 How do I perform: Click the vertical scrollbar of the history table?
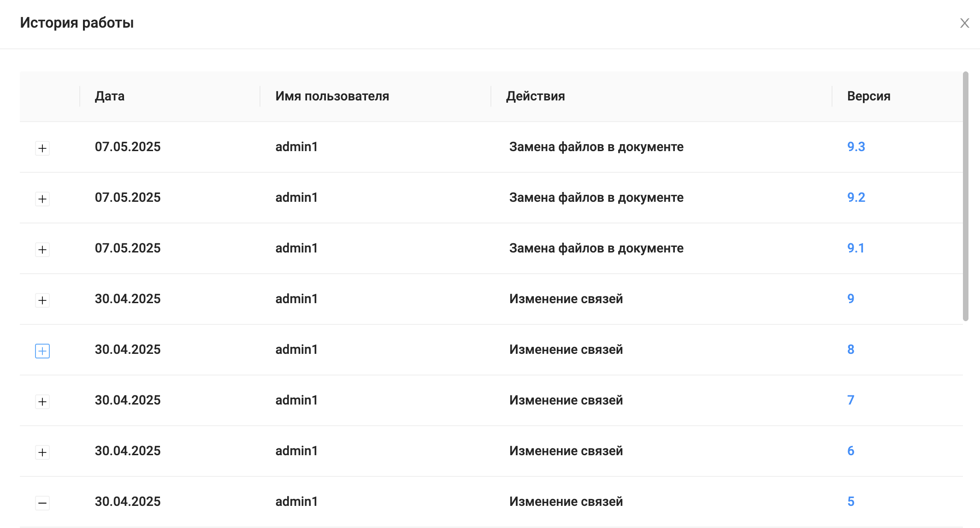(x=965, y=196)
